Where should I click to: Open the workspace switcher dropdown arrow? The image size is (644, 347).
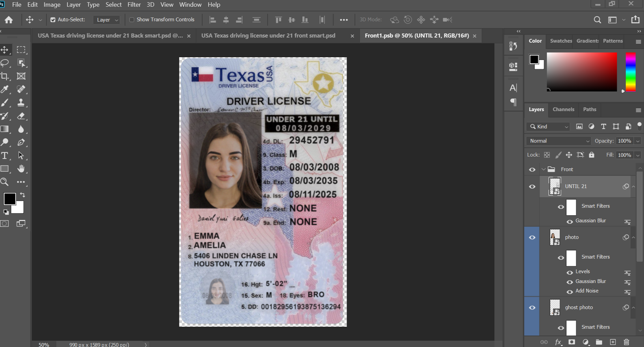[x=623, y=20]
